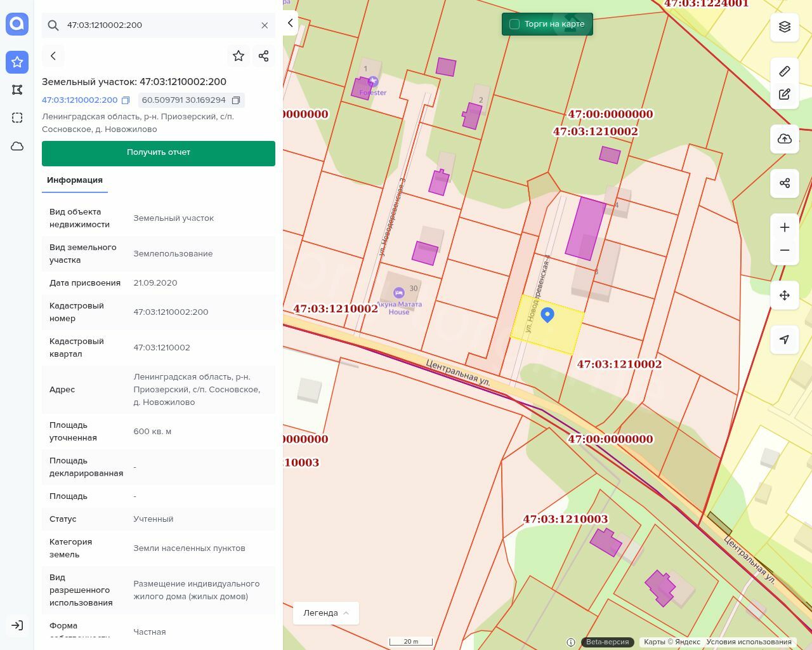Click the Получить отчет button
812x650 pixels.
pyautogui.click(x=159, y=153)
